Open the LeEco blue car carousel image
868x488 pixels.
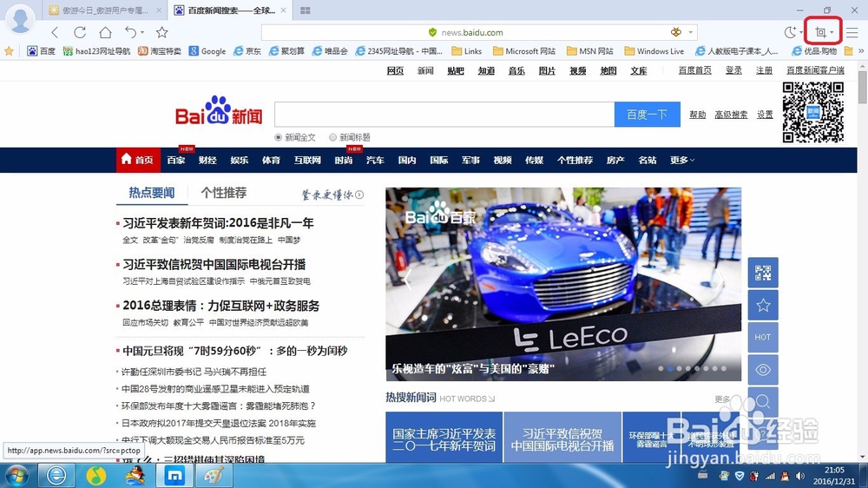click(563, 284)
